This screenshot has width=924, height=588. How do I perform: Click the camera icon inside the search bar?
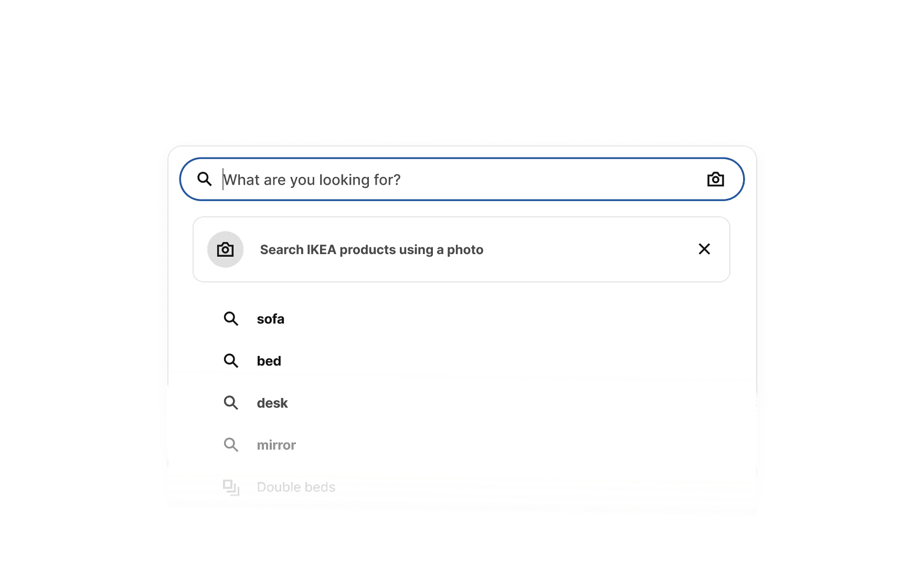point(715,180)
